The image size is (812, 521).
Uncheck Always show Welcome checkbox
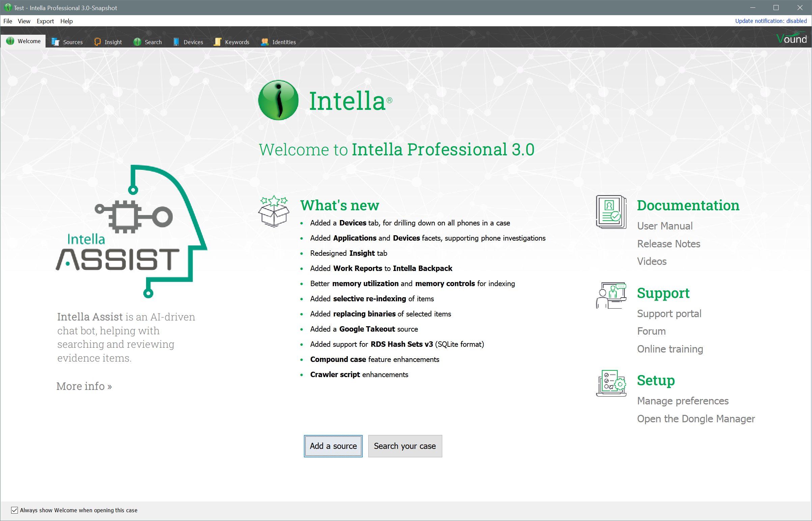coord(14,510)
